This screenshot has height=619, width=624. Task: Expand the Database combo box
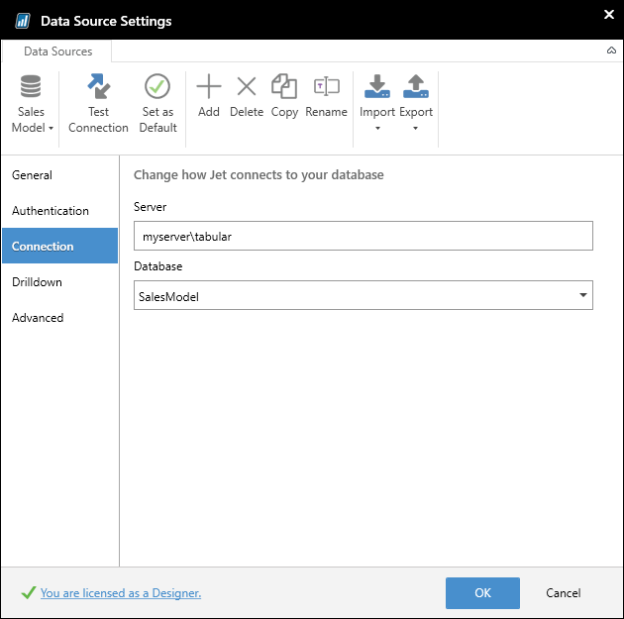(x=583, y=295)
